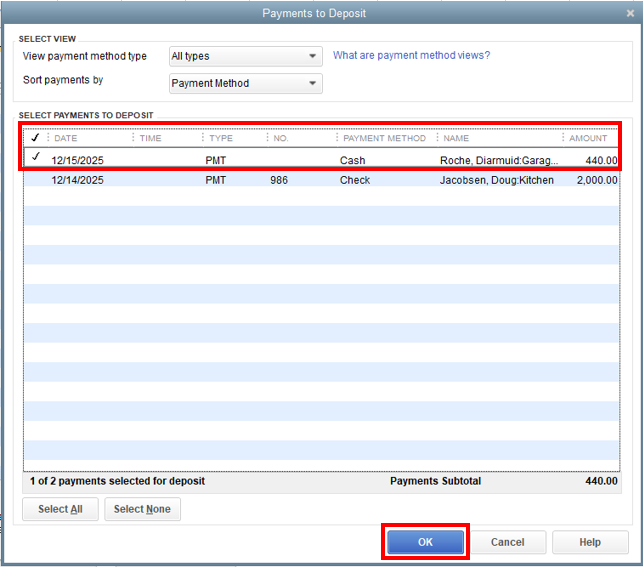Close the Payments to Deposit dialog
This screenshot has height=567, width=643.
point(630,14)
